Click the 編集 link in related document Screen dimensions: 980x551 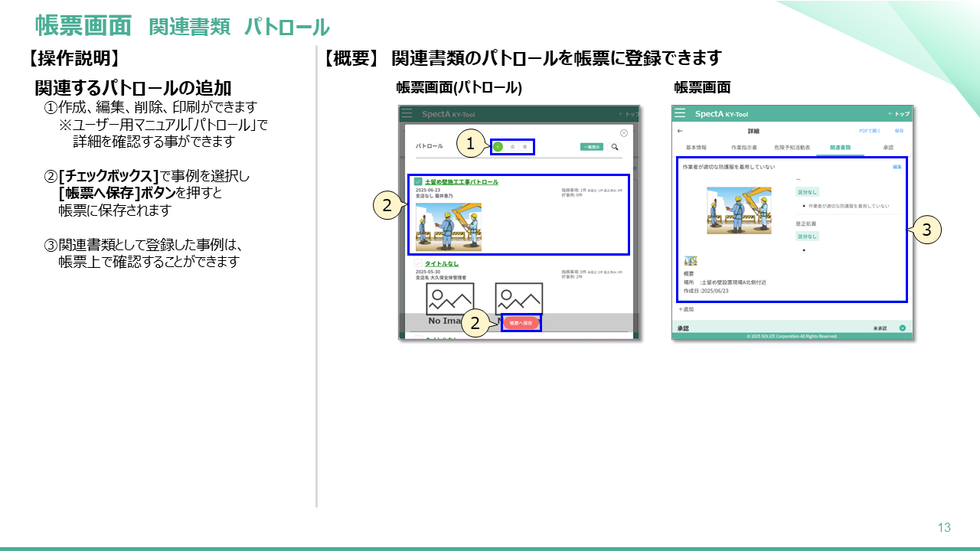click(x=897, y=166)
